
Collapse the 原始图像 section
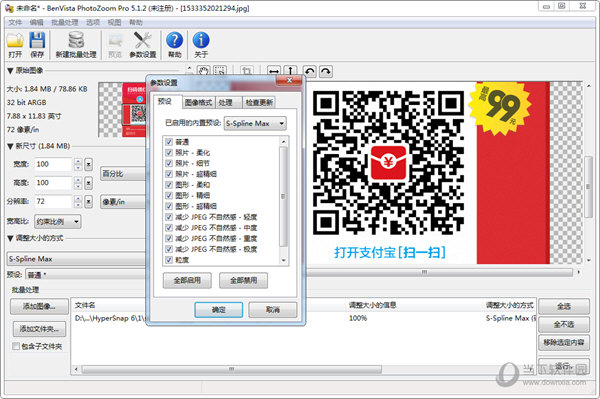click(10, 71)
